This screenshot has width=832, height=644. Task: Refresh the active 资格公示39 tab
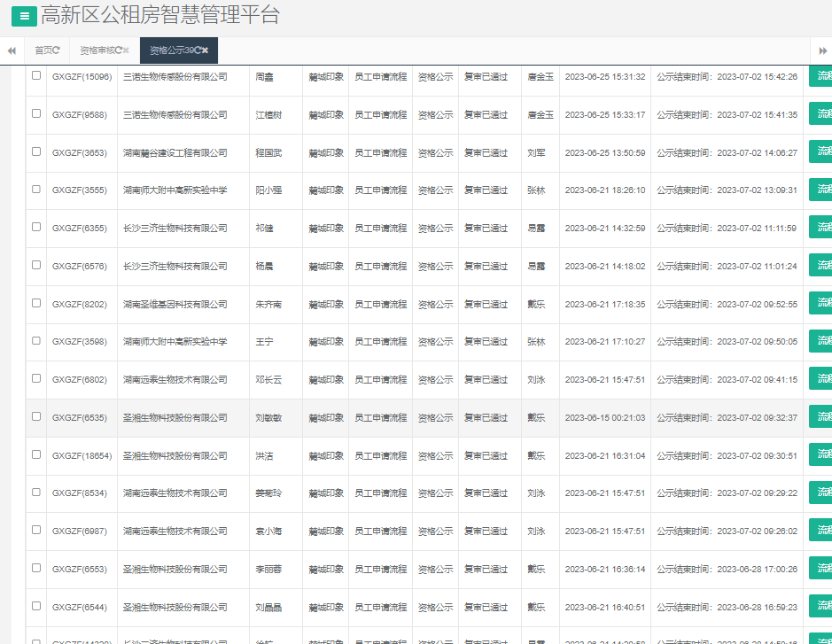pos(197,50)
